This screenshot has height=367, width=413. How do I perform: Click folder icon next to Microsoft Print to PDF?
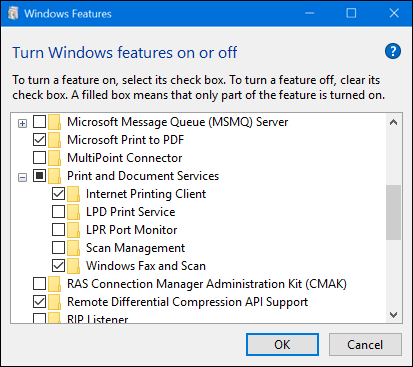(x=54, y=140)
